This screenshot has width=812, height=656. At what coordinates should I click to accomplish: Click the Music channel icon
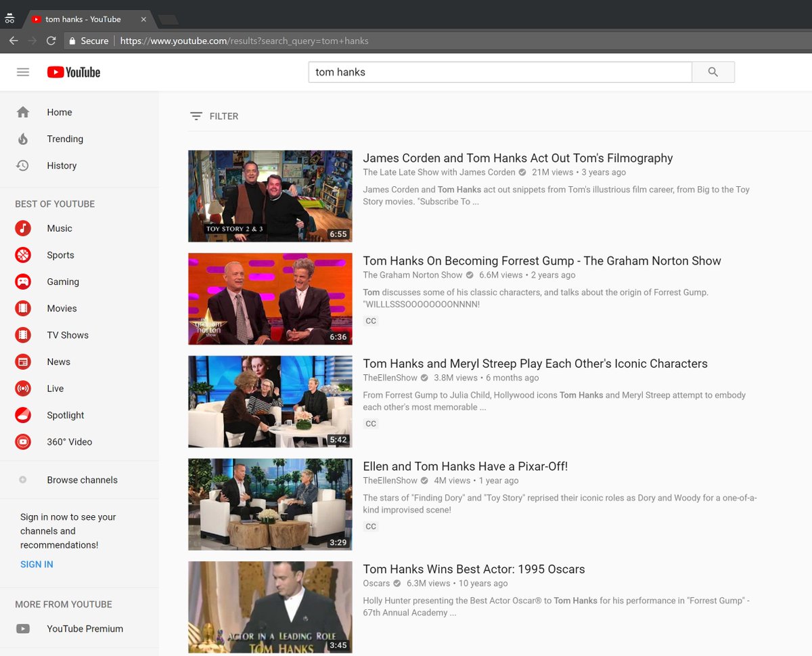(23, 228)
